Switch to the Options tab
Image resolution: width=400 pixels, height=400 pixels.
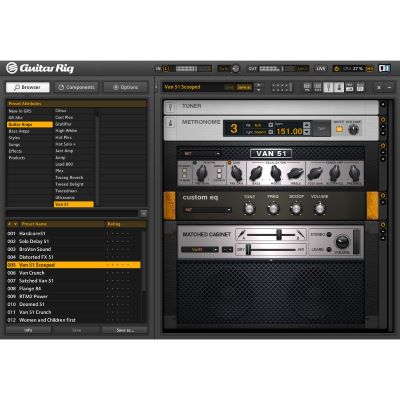(x=125, y=87)
